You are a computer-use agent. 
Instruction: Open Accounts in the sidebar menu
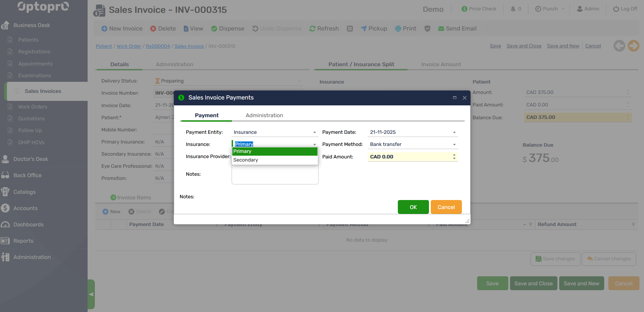(25, 208)
